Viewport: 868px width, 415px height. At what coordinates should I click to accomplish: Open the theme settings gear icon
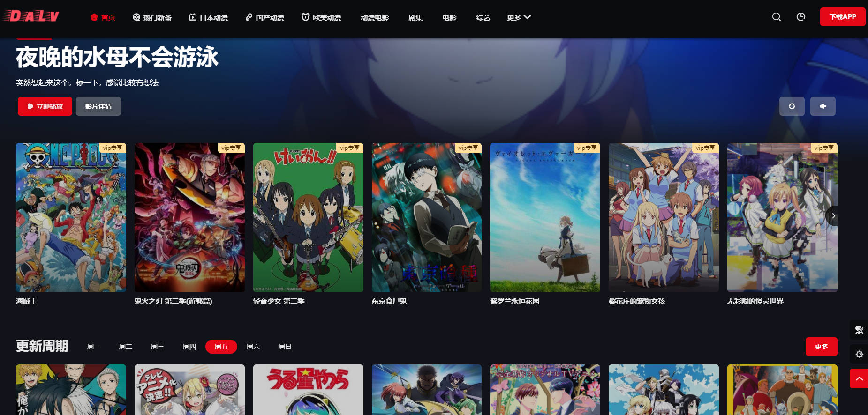point(859,354)
